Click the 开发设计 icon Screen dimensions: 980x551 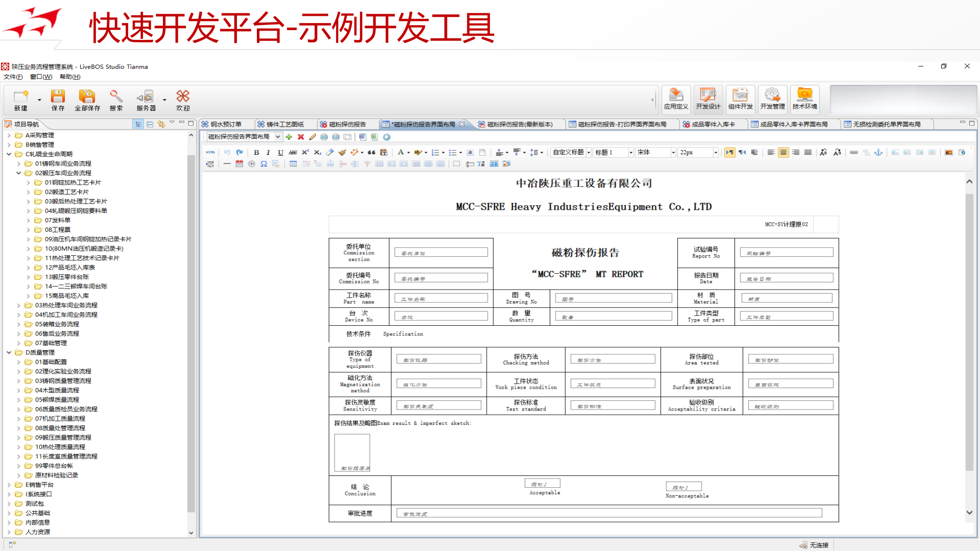pyautogui.click(x=708, y=99)
